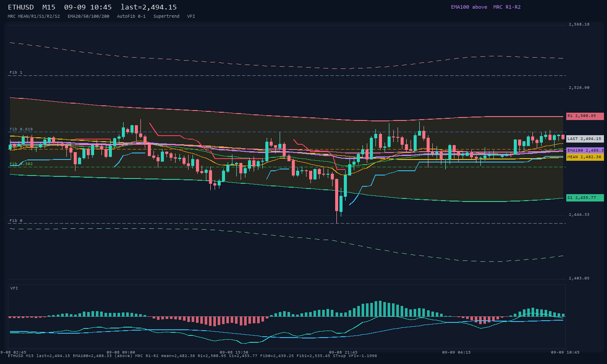Click the 09-09 10:45 label on the time axis
The width and height of the screenshot is (607, 364).
pos(565,352)
